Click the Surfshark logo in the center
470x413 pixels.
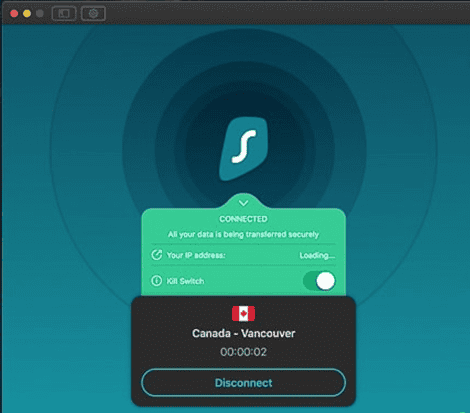pyautogui.click(x=243, y=149)
